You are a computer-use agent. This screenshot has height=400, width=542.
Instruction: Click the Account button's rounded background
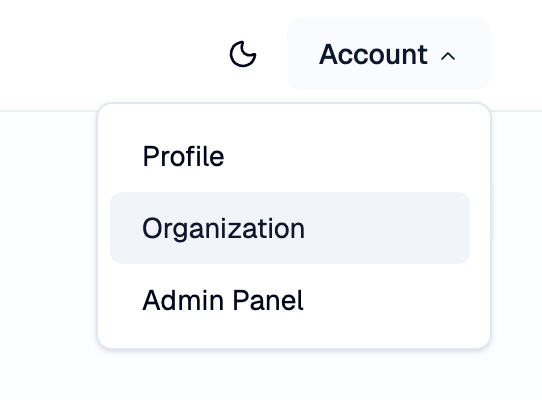[x=389, y=54]
